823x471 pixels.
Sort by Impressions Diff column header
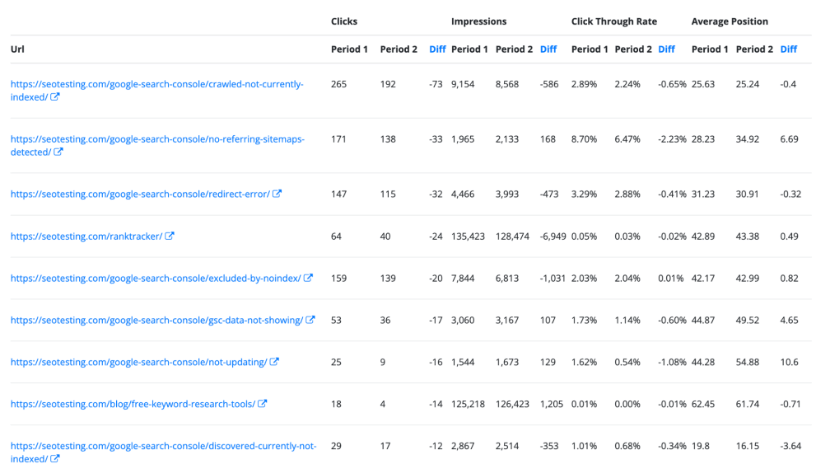click(548, 49)
